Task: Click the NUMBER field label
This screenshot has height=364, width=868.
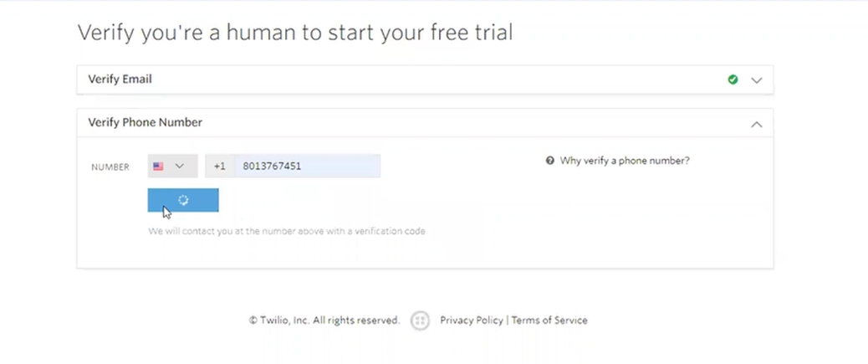Action: [x=110, y=167]
